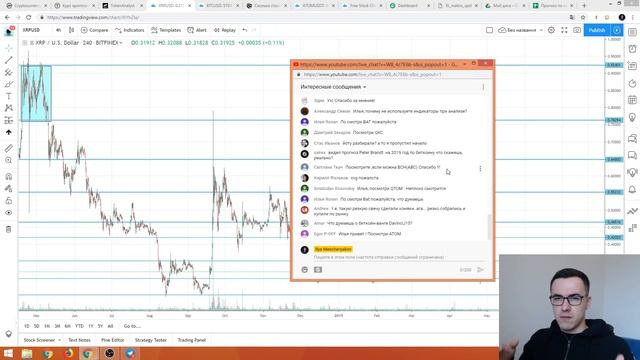Open the Pine Editor tab
The image size is (640, 360).
(113, 340)
